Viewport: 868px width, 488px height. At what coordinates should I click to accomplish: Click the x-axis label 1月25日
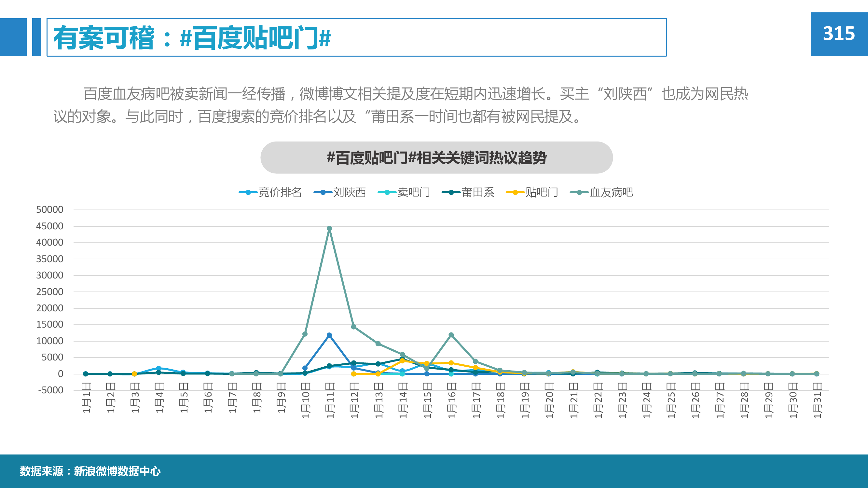[x=671, y=400]
